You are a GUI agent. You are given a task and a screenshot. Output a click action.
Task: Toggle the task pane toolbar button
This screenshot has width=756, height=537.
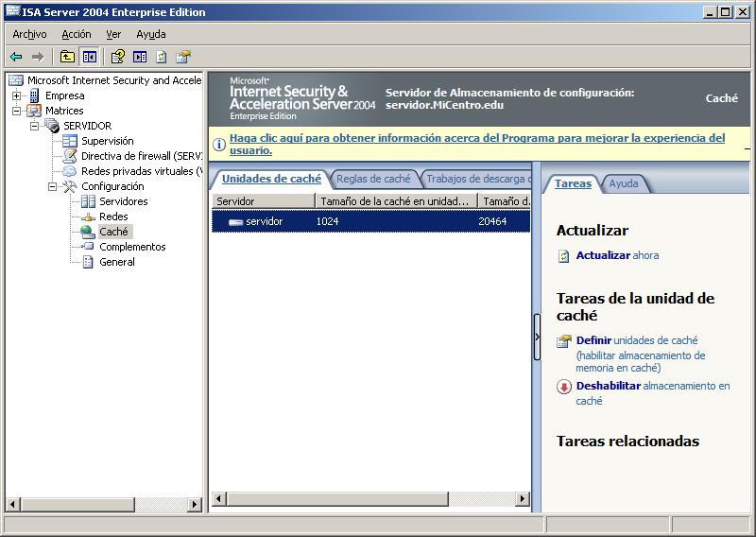pos(140,57)
